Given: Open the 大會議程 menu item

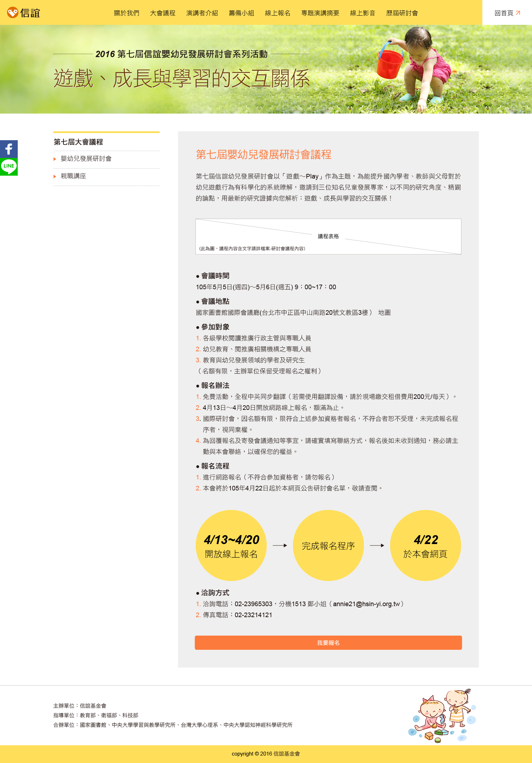Looking at the screenshot, I should click(163, 13).
